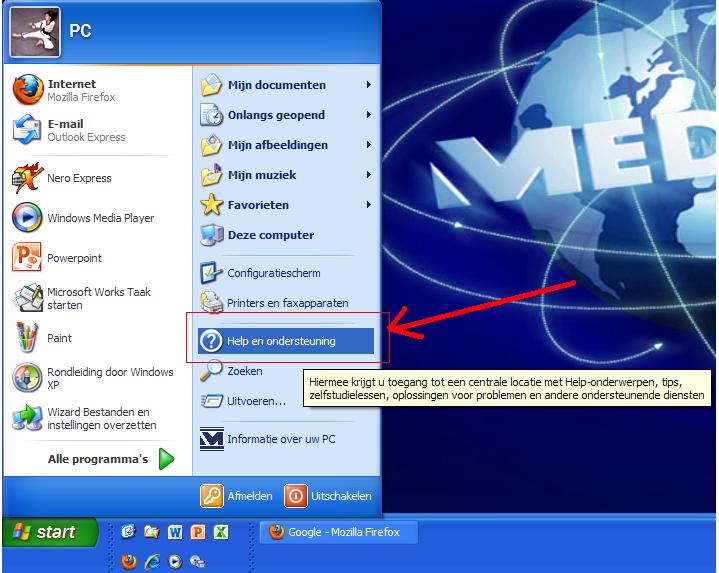Screen dimensions: 719x573
Task: Launch Windows Media Player from Quick Launch
Action: point(175,561)
